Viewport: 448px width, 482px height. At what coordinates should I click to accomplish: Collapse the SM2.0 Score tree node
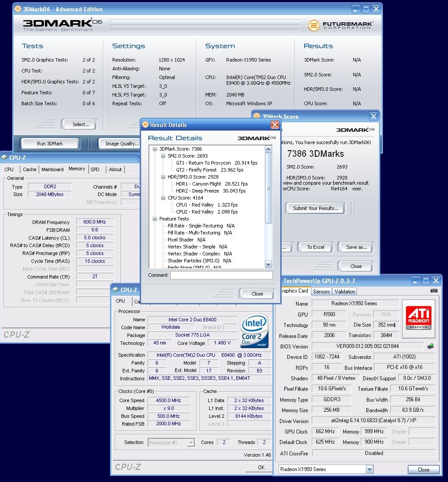[163, 156]
